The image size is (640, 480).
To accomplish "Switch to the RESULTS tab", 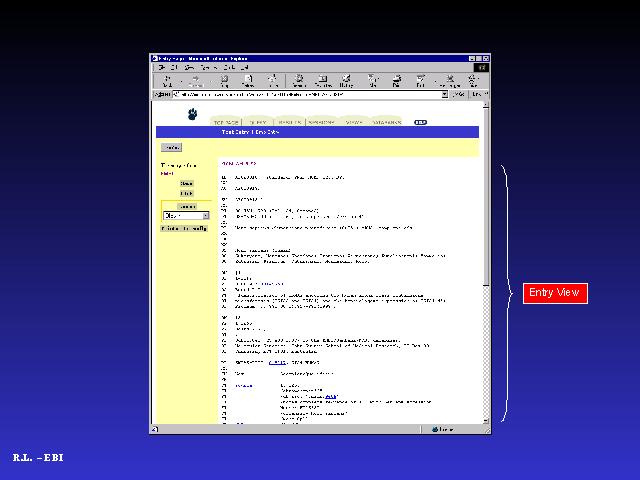I will pos(289,122).
